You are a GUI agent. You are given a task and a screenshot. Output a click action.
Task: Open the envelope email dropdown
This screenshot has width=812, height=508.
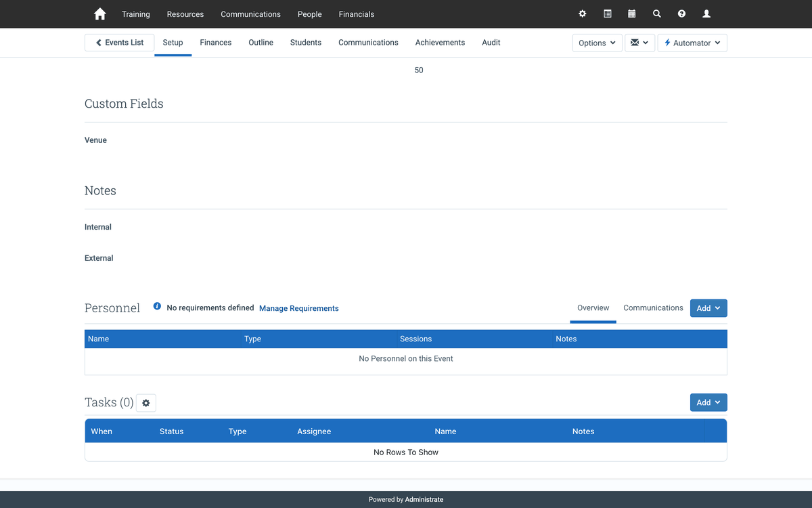[639, 43]
